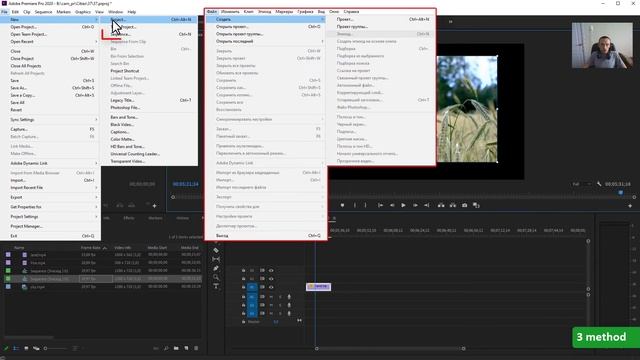Toggle the lock on the V3 track
640x360 pixels.
pyautogui.click(x=244, y=270)
